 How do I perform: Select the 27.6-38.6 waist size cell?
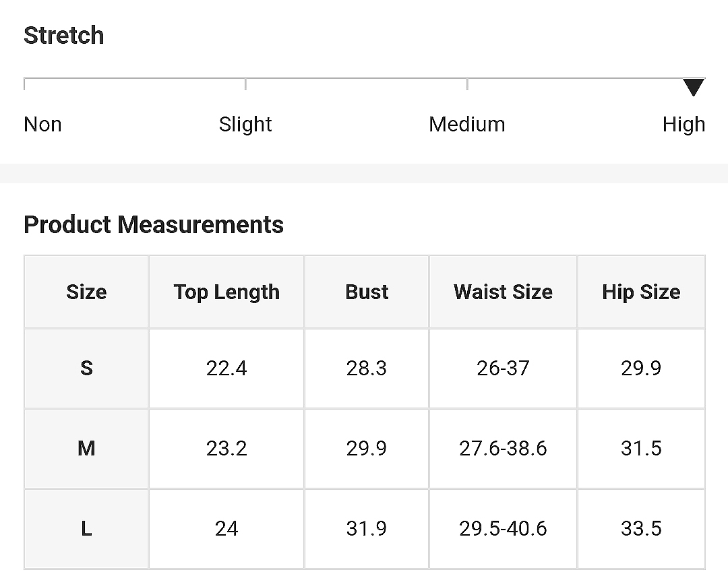504,448
